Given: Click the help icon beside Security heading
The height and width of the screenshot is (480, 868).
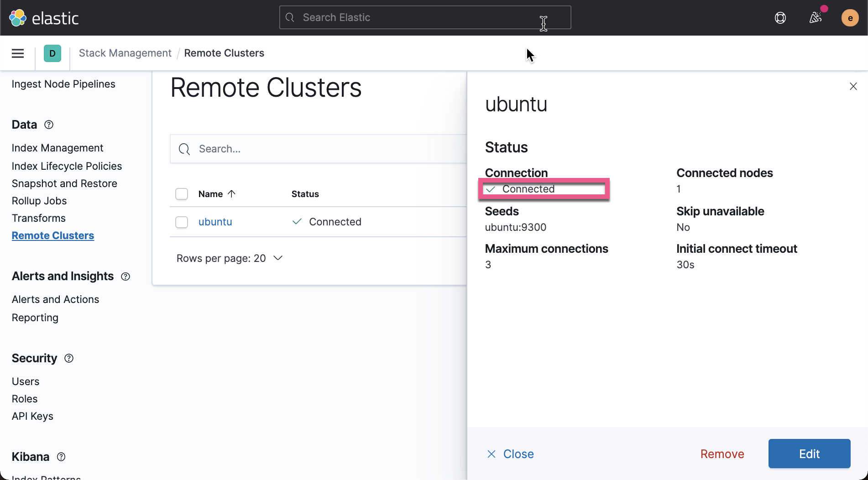Looking at the screenshot, I should pos(68,359).
